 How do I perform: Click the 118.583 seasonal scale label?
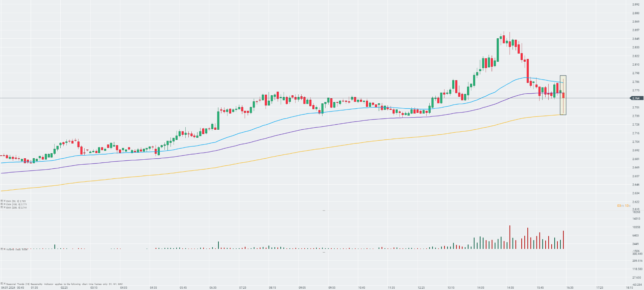pyautogui.click(x=637, y=269)
